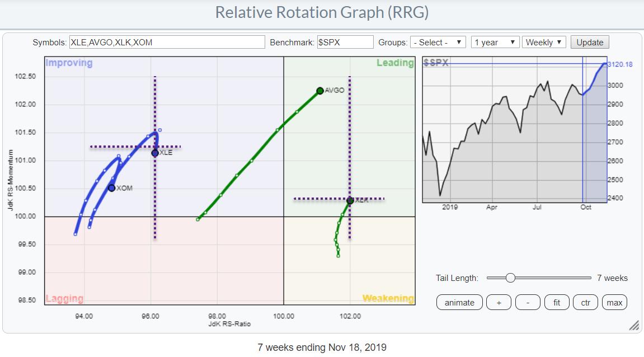The height and width of the screenshot is (357, 644).
Task: Click the Tail Length slider handle
Action: tap(510, 278)
